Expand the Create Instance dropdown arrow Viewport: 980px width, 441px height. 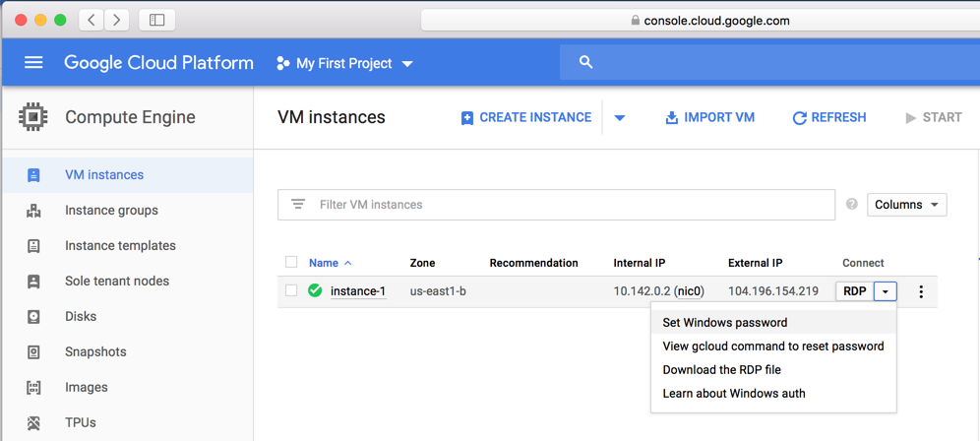620,118
